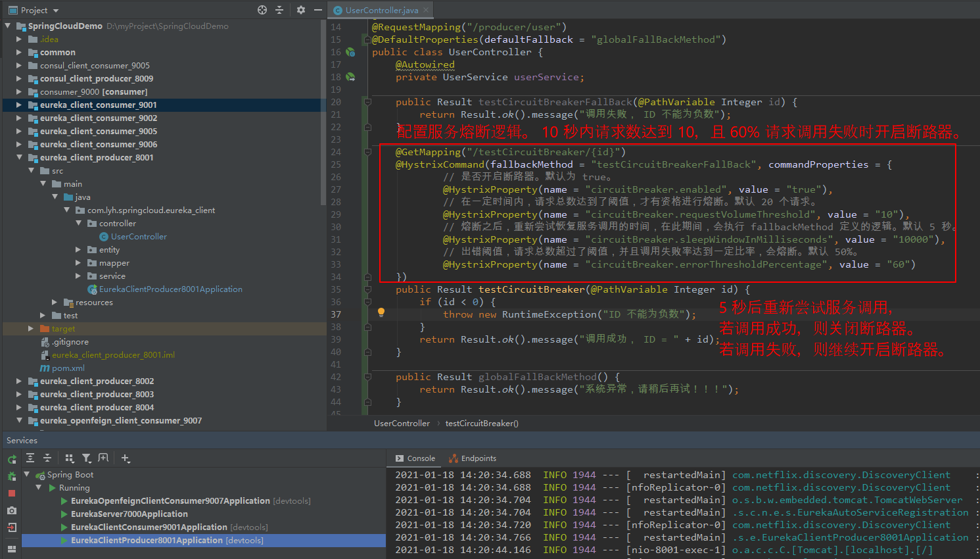
Task: Click the Spring bean gutter icon on line 16
Action: coord(351,52)
